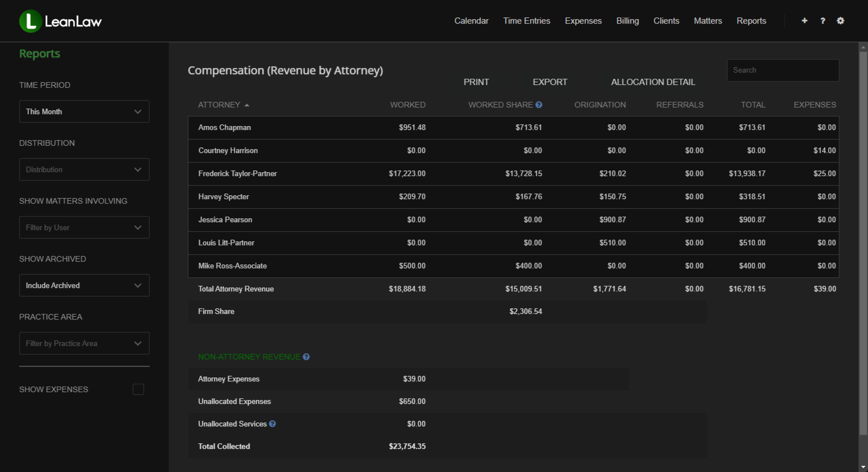Click Harvey Specter total $318.51
Viewport: 868px width, 472px height.
tap(752, 196)
